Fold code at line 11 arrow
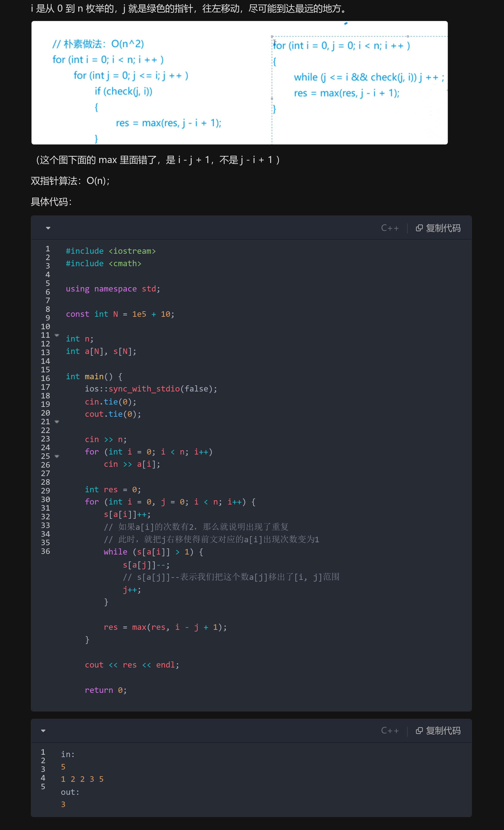 (x=57, y=335)
